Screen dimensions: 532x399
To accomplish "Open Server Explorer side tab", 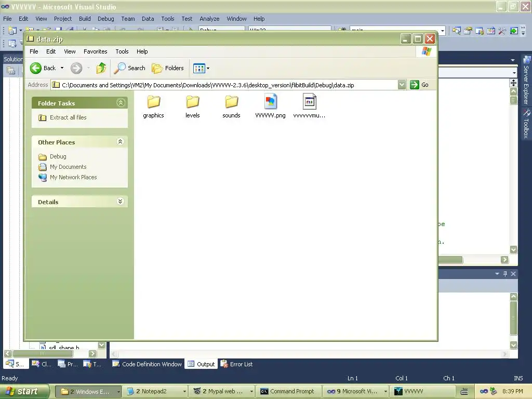I will click(527, 80).
